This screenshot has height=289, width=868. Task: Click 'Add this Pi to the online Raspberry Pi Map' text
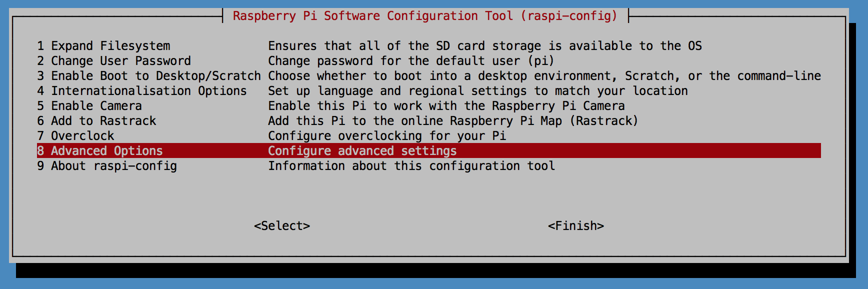point(415,121)
